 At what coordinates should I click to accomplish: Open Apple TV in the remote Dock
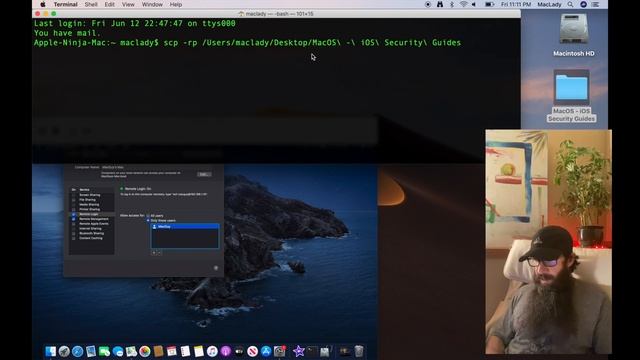coord(239,351)
